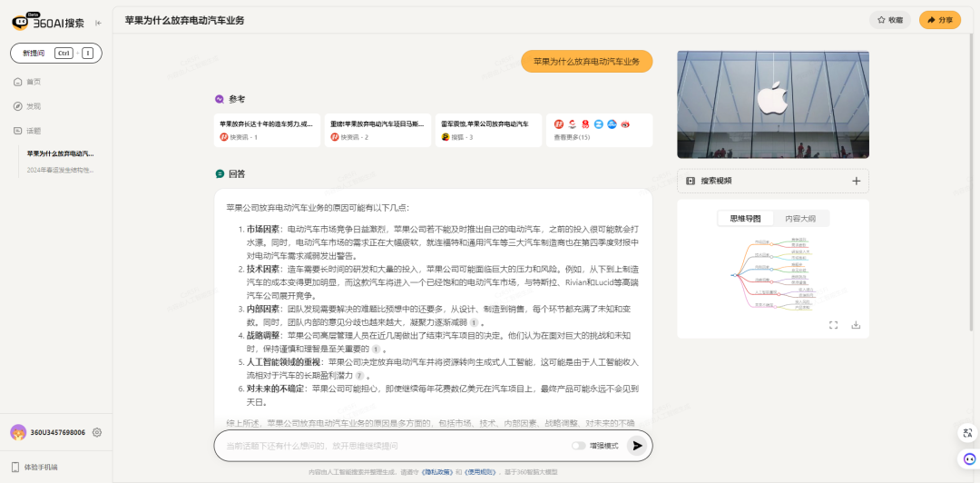Click the AI assistant robot floating icon

(965, 460)
